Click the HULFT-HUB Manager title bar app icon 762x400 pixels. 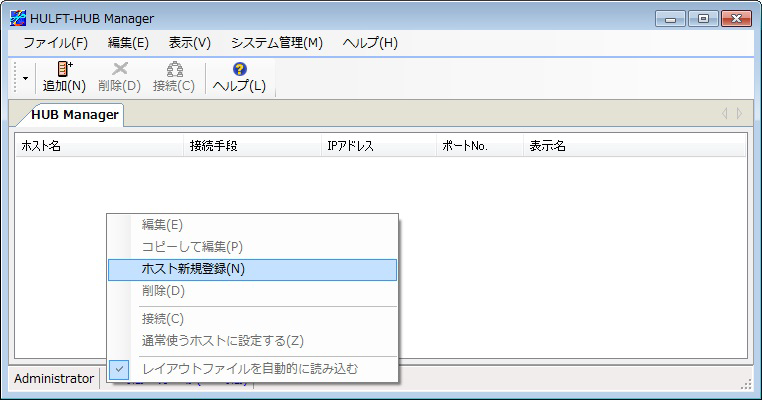pos(18,18)
